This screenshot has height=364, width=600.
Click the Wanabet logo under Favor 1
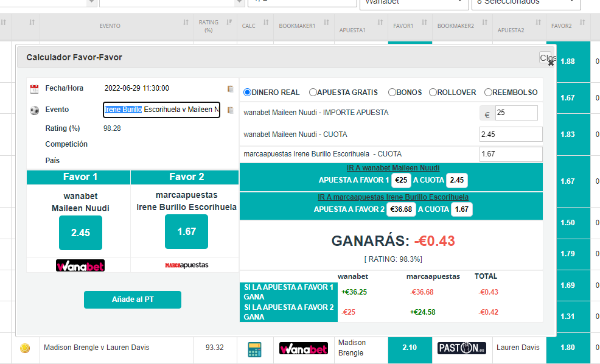[x=80, y=265]
